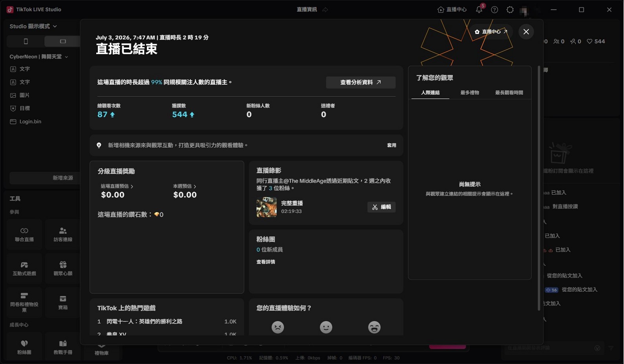Select landscape layout icon
624x364 pixels.
pos(63,41)
